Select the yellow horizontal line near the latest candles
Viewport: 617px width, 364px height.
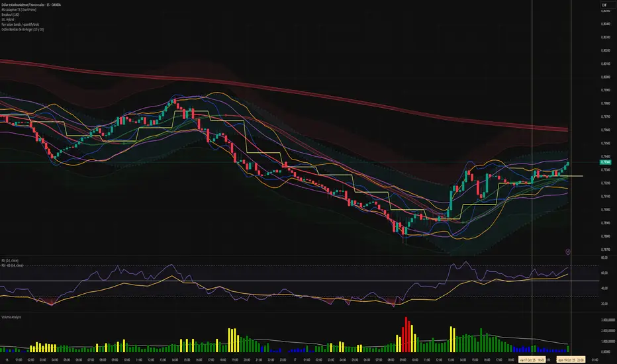(575, 176)
